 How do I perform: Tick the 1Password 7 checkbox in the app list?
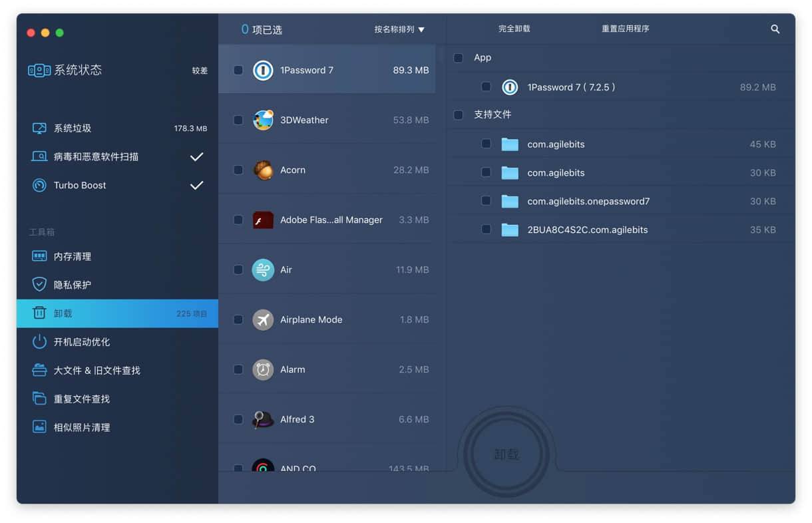(238, 70)
